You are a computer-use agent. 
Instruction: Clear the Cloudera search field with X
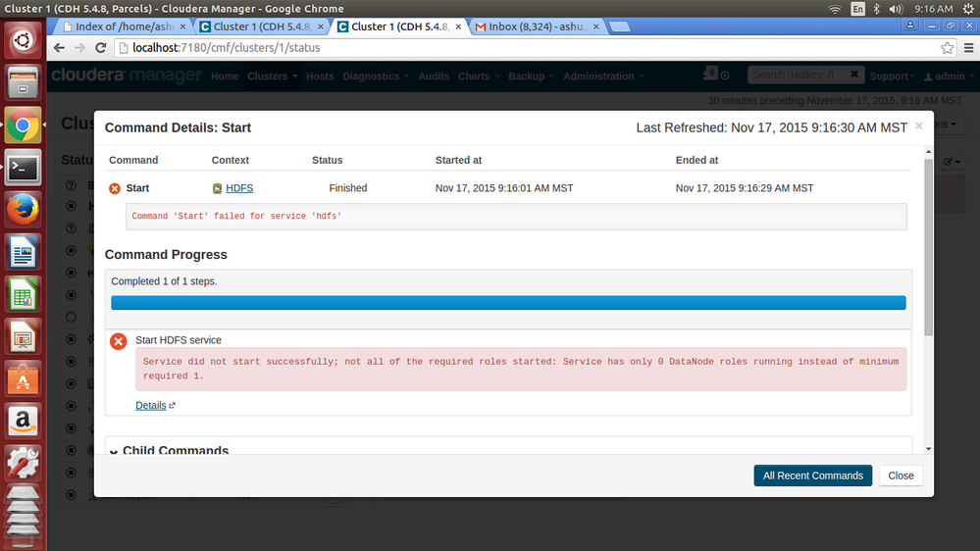tap(854, 75)
